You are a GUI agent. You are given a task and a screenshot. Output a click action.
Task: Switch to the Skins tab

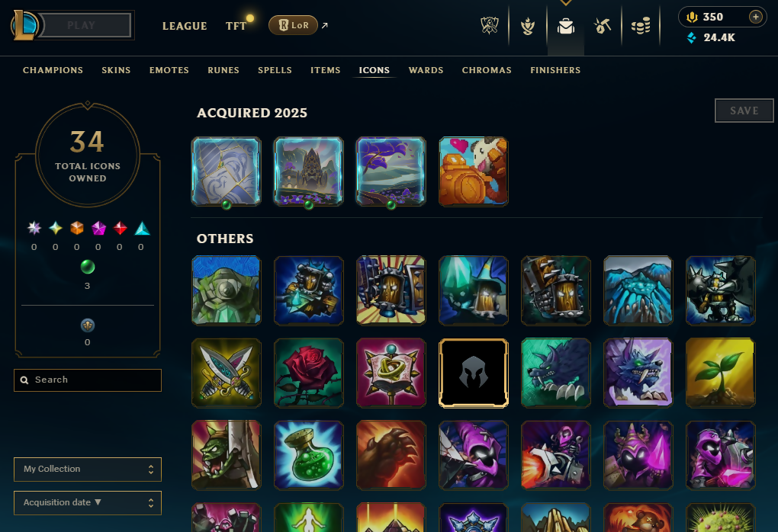pyautogui.click(x=116, y=70)
